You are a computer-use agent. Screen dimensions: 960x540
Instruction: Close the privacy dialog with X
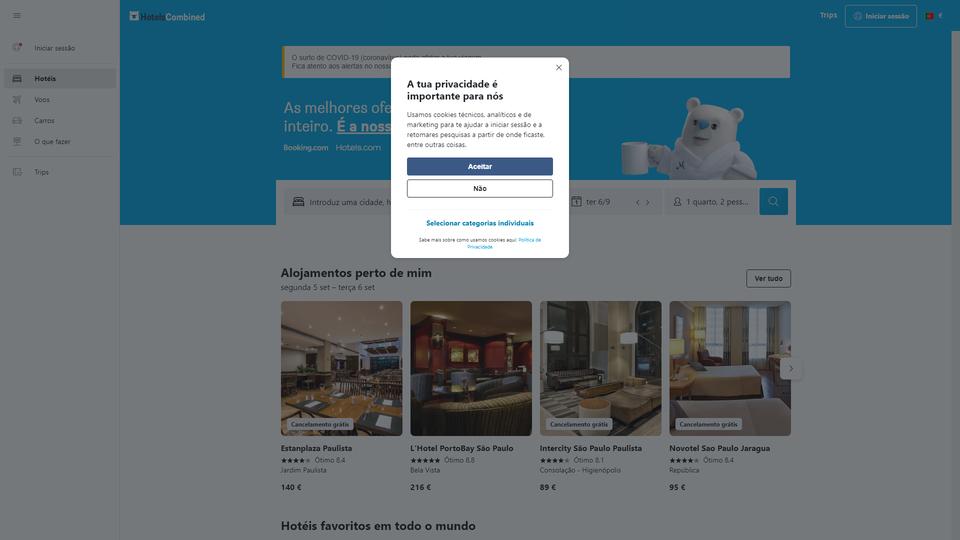pos(558,67)
